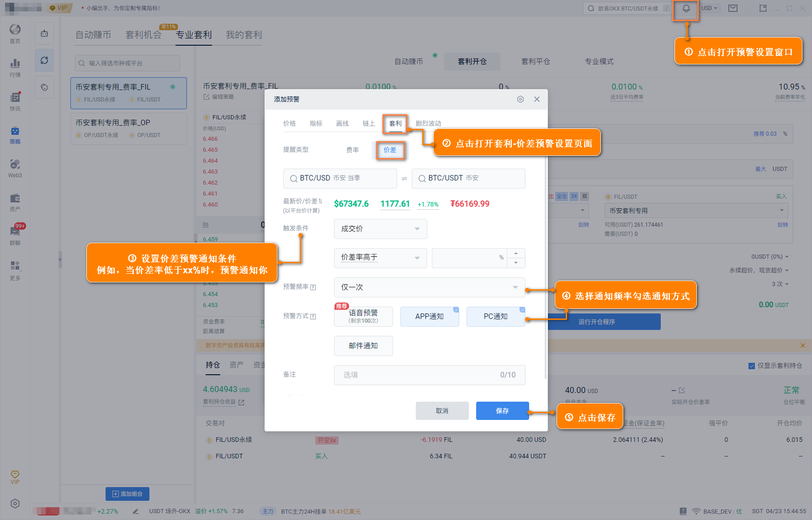
Task: Switch to the 剧烈波动 alert tab
Action: (x=428, y=123)
